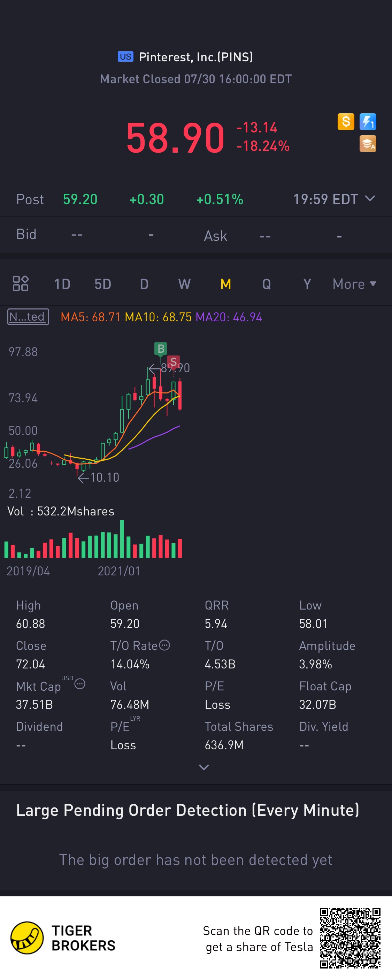Tap the Mkt Cap value 37.51B

tap(34, 705)
